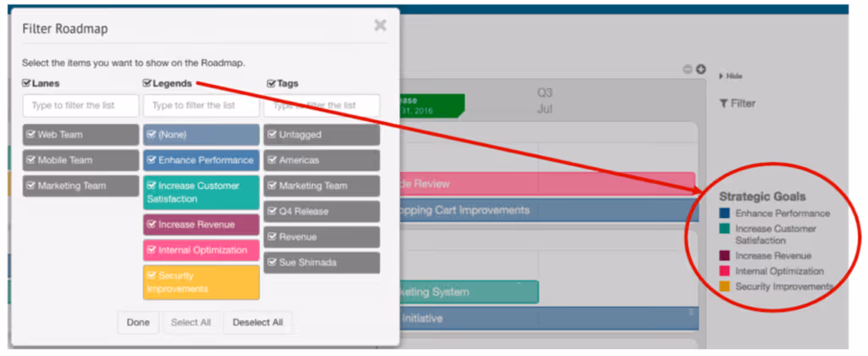This screenshot has width=868, height=356.
Task: Toggle the Increase Revenue legend item
Action: tap(202, 225)
